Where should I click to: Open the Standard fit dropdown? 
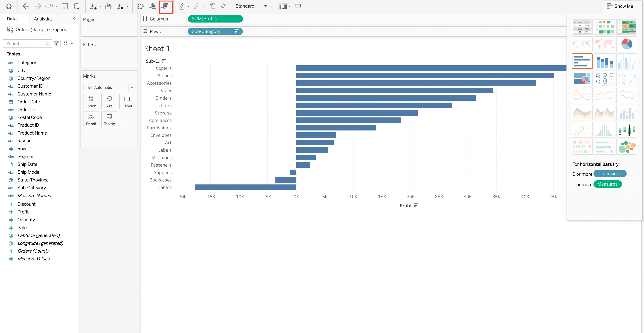coord(266,6)
